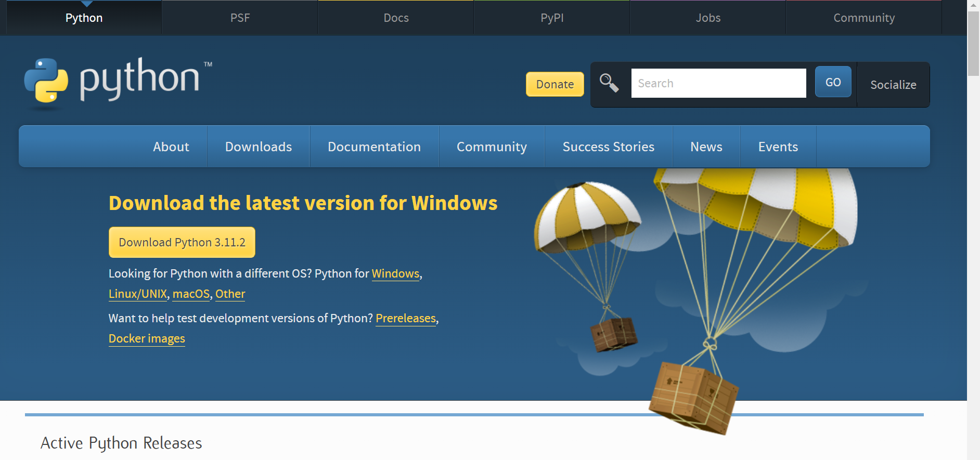The width and height of the screenshot is (980, 460).
Task: Switch to the PyPI top tab
Action: tap(552, 18)
